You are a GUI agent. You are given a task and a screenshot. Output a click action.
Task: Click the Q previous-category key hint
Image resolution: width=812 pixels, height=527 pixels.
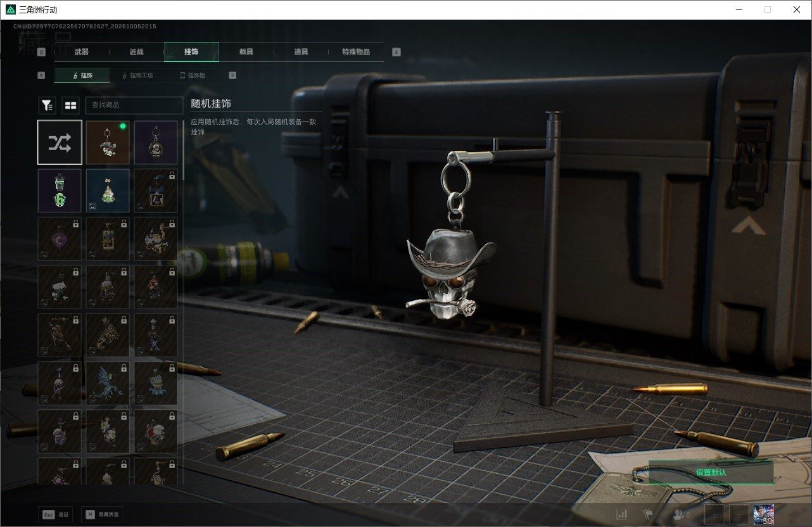pos(42,53)
